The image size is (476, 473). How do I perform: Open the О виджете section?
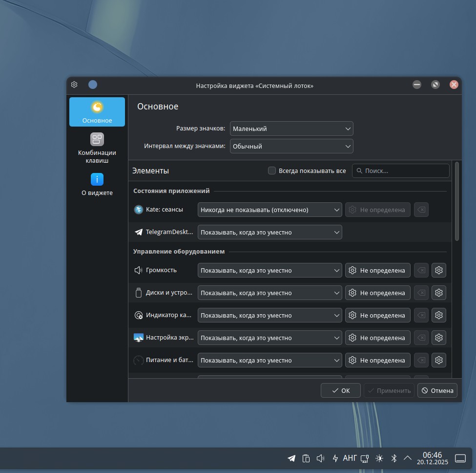point(97,184)
